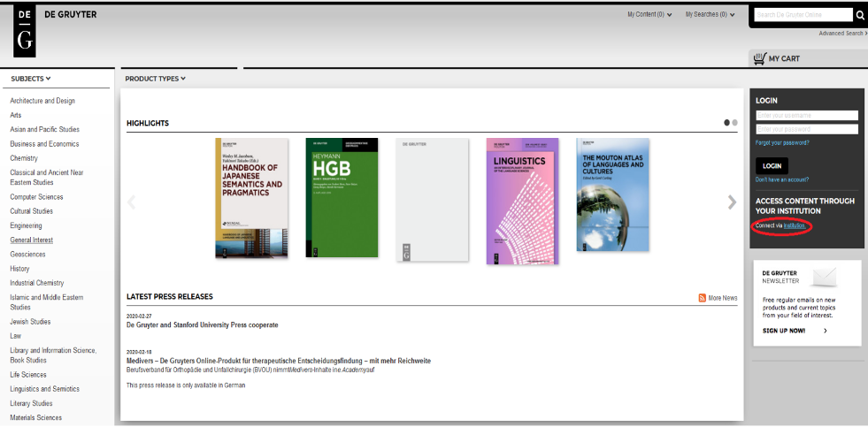Image resolution: width=868 pixels, height=427 pixels.
Task: Focus the username input field
Action: click(x=807, y=116)
